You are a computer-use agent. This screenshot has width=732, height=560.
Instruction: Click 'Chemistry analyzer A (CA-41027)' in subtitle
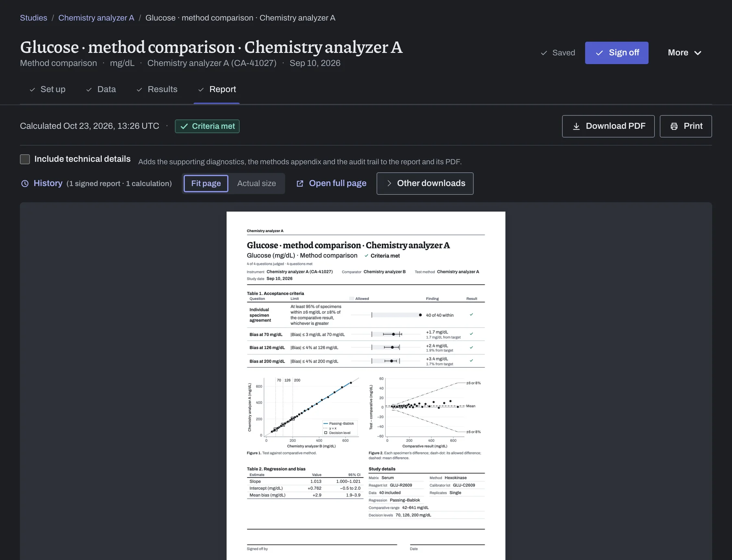click(212, 63)
